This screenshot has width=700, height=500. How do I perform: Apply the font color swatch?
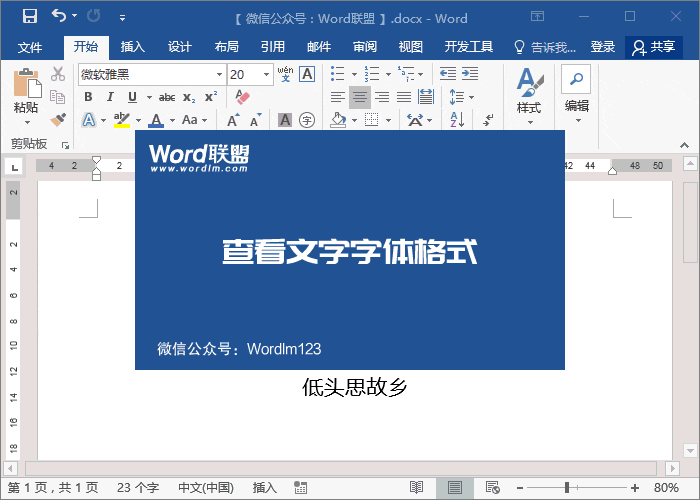(156, 120)
